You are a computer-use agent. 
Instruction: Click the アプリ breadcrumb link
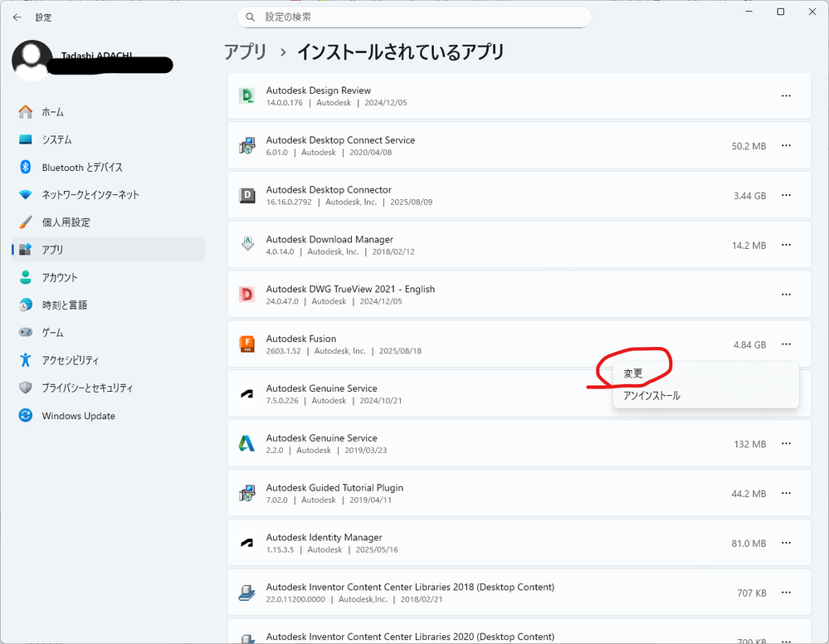[246, 51]
